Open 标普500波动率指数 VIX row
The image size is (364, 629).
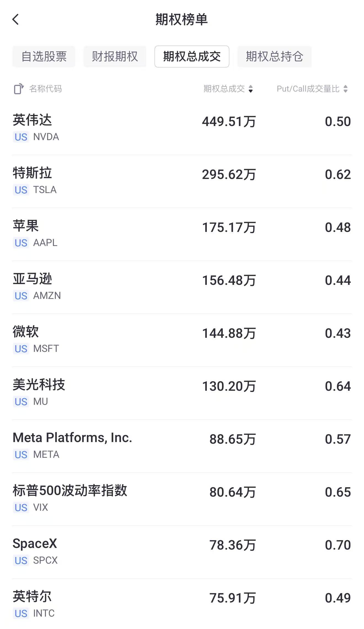[x=182, y=499]
